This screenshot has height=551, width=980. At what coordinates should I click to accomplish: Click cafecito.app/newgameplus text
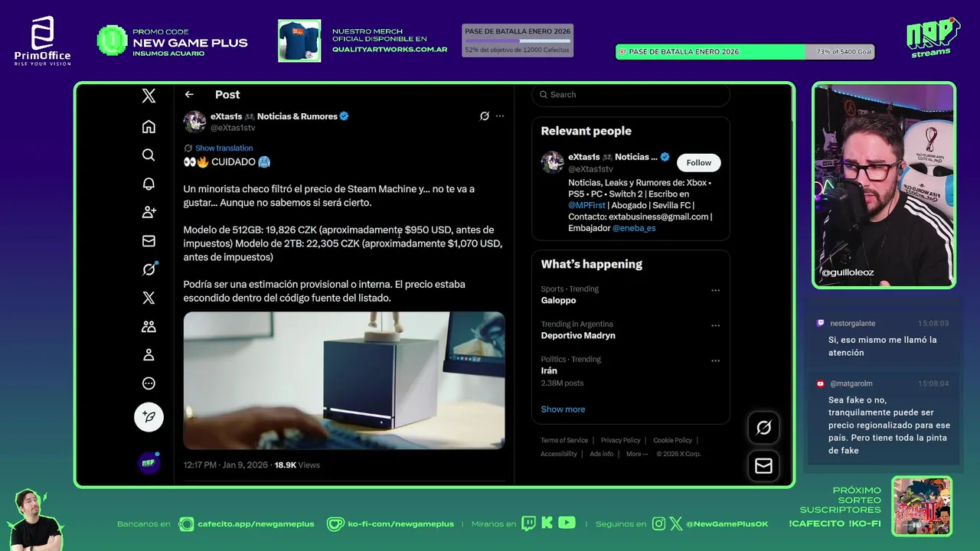[x=256, y=524]
